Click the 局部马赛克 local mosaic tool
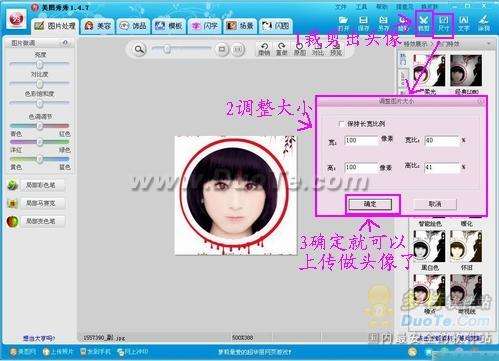499x361 pixels. click(40, 203)
